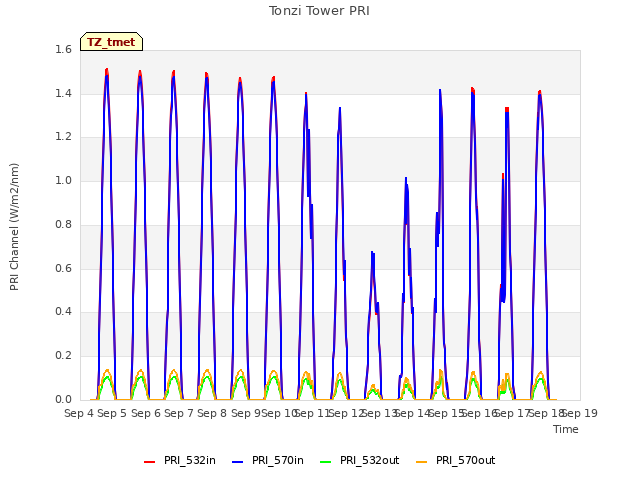
Task: Toggle the PRI_570out legend entry
Action: [456, 460]
